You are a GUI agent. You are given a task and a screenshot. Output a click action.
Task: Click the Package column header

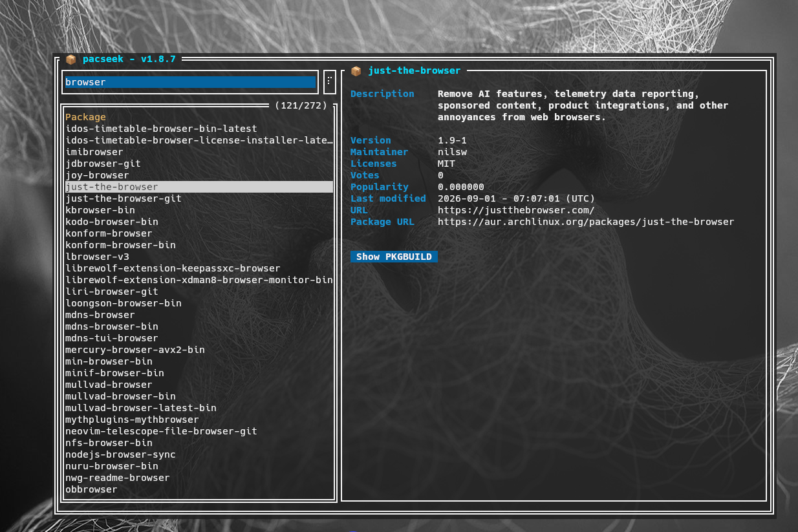click(85, 117)
